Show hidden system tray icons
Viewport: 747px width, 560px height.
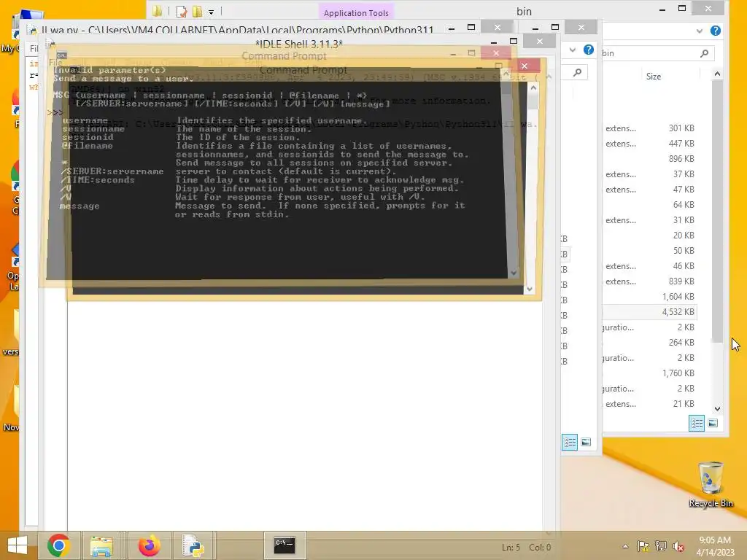tap(625, 546)
